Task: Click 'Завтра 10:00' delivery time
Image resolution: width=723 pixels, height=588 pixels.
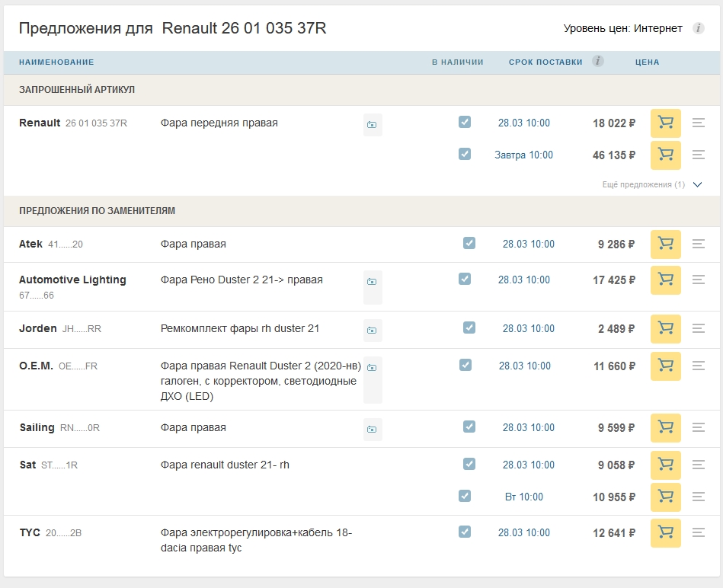Action: tap(523, 155)
